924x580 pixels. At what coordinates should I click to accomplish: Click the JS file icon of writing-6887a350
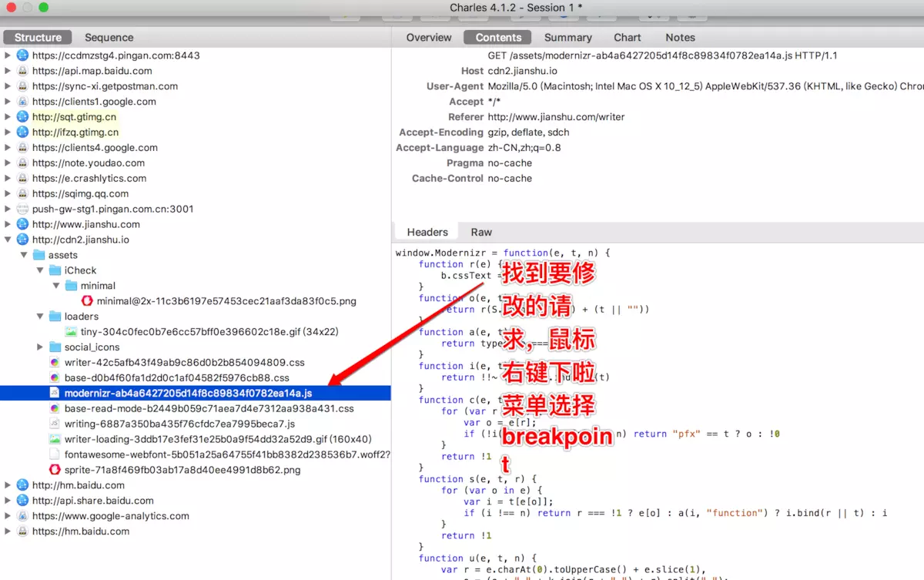pos(55,424)
